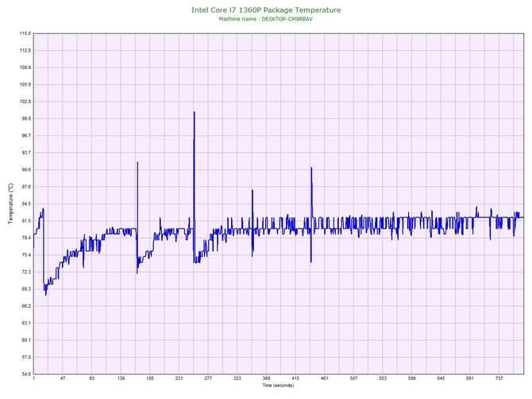Image resolution: width=532 pixels, height=399 pixels.
Task: Click the 323 time-axis tick label
Action: click(x=237, y=378)
